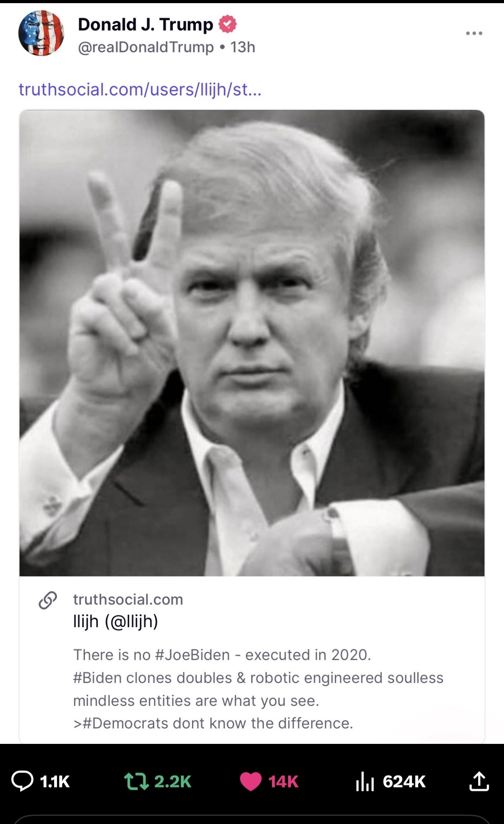Tap the chain link icon in card
The height and width of the screenshot is (824, 504).
tap(48, 601)
